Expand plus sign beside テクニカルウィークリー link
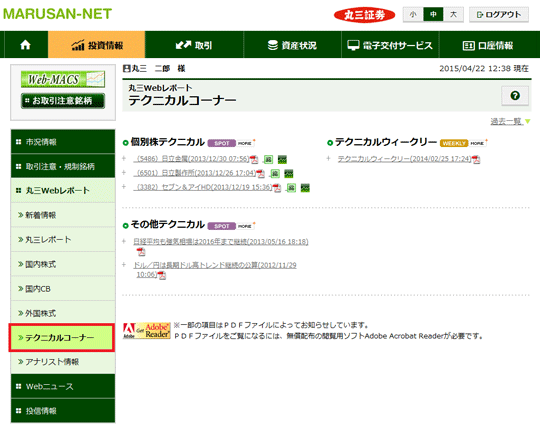Screen dimensions: 540x432 pos(328,158)
